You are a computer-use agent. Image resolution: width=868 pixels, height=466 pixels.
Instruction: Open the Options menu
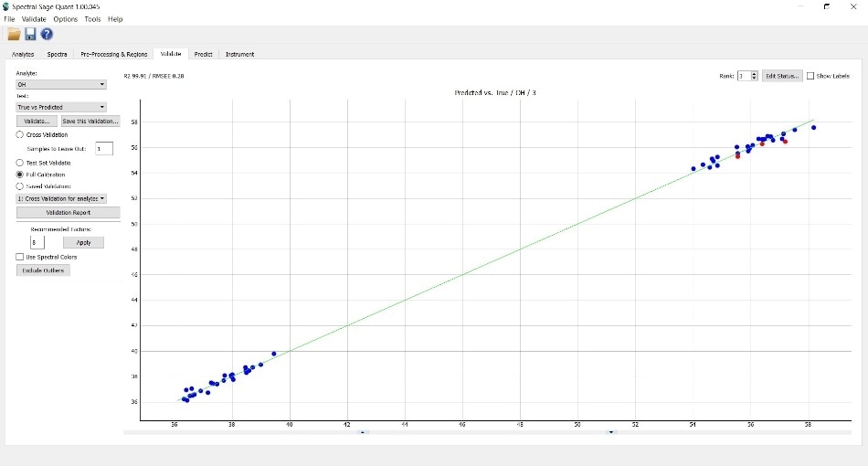65,19
